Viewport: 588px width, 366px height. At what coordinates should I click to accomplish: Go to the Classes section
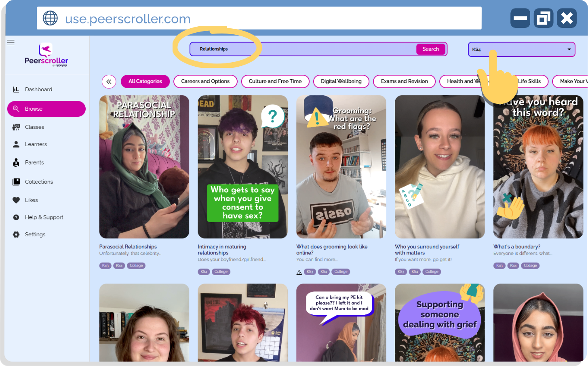[34, 127]
